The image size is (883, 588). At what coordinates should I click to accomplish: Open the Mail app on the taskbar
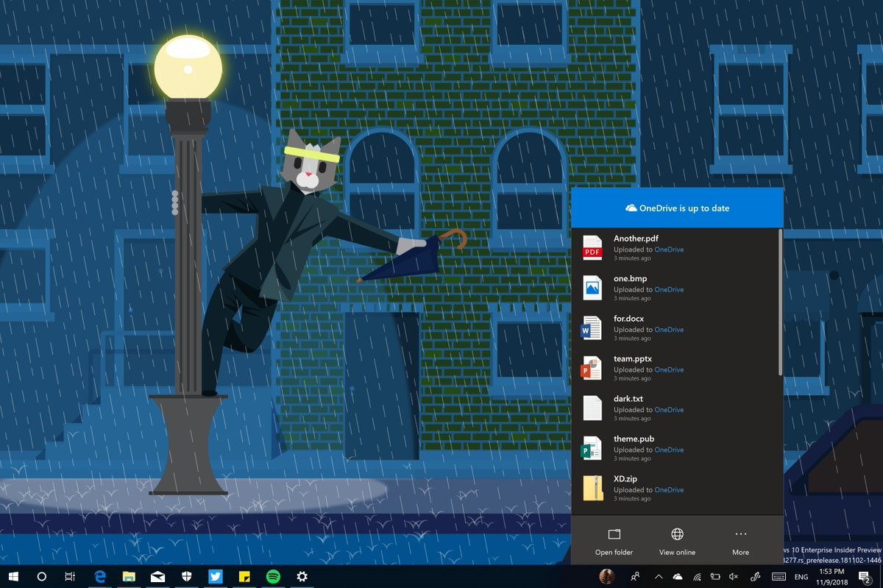(157, 576)
